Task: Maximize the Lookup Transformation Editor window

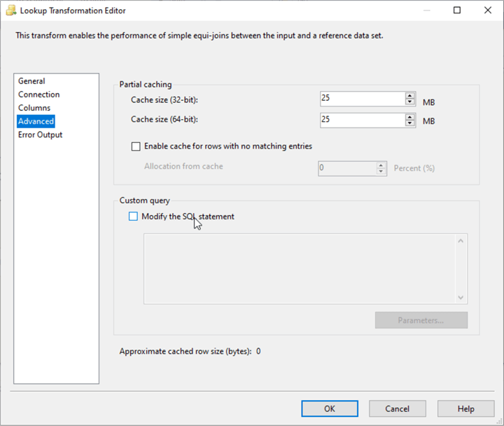Action: point(457,11)
